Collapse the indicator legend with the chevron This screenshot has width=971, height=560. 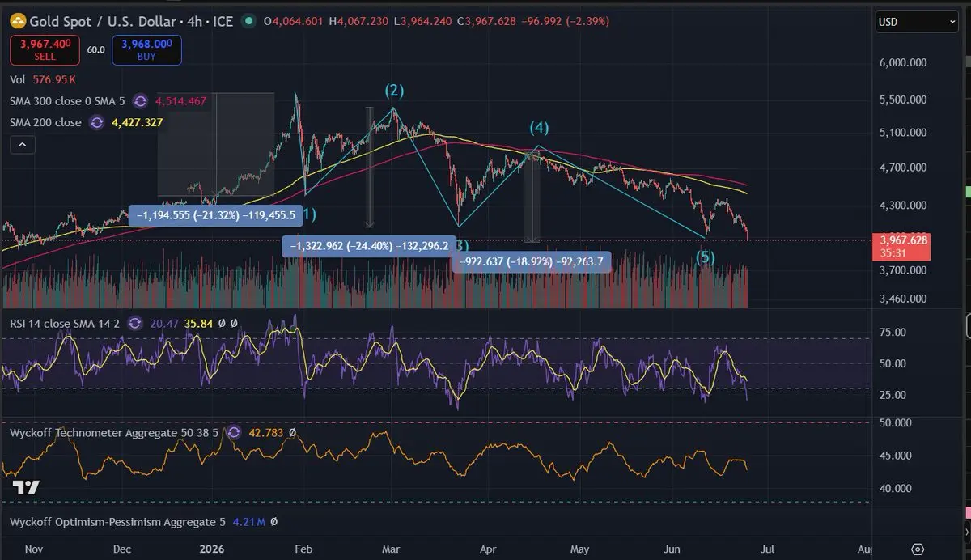(23, 145)
